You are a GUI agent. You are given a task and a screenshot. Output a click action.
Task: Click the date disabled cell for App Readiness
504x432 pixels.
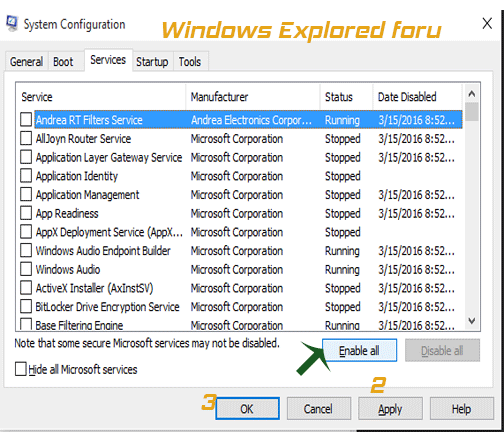coord(416,213)
